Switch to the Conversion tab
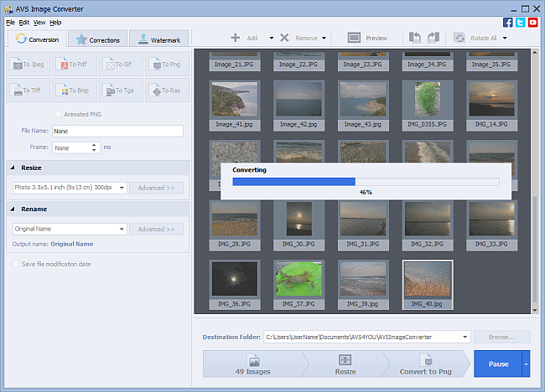This screenshot has height=392, width=545. pyautogui.click(x=37, y=39)
